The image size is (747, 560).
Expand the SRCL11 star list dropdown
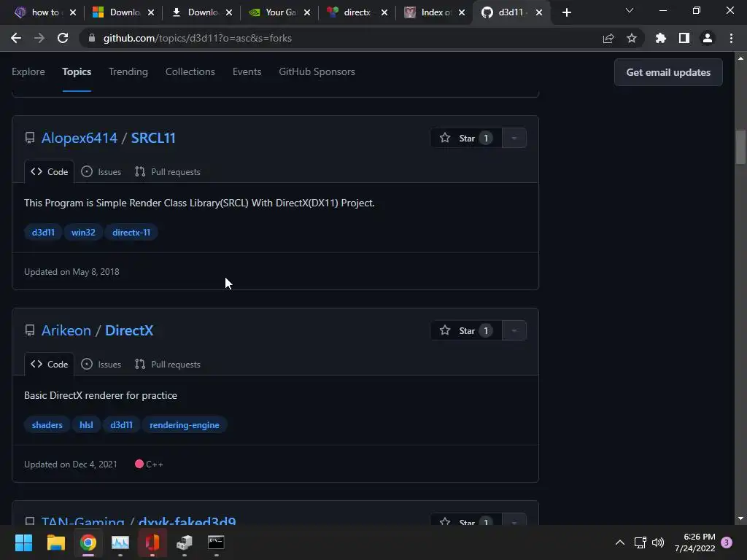click(x=514, y=138)
